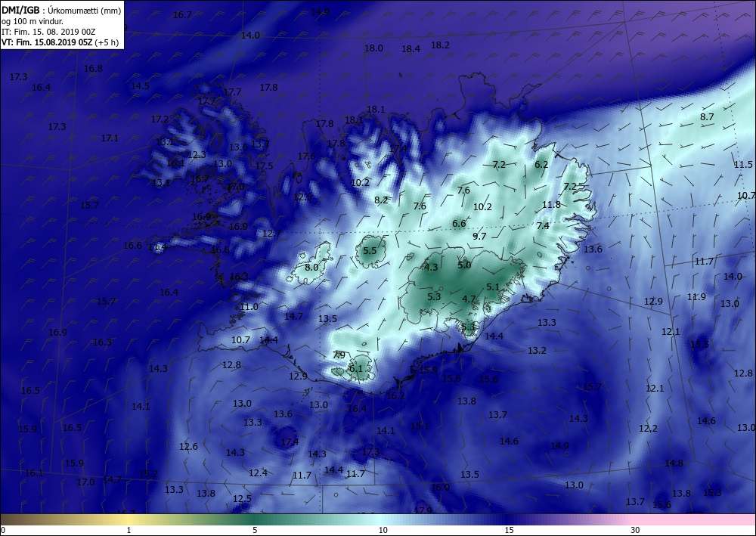The height and width of the screenshot is (536, 756).
Task: Click the "6.1" value on the Mýrdalsjökull glacier
Action: coord(355,368)
